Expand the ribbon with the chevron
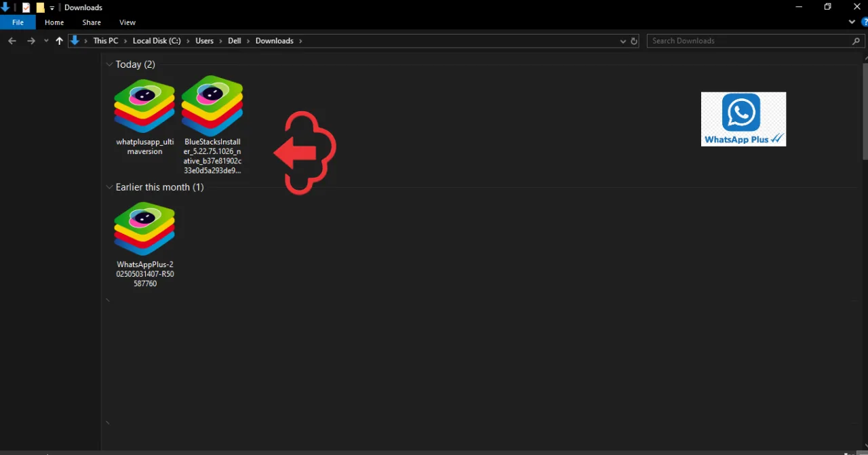This screenshot has width=868, height=455. click(852, 22)
